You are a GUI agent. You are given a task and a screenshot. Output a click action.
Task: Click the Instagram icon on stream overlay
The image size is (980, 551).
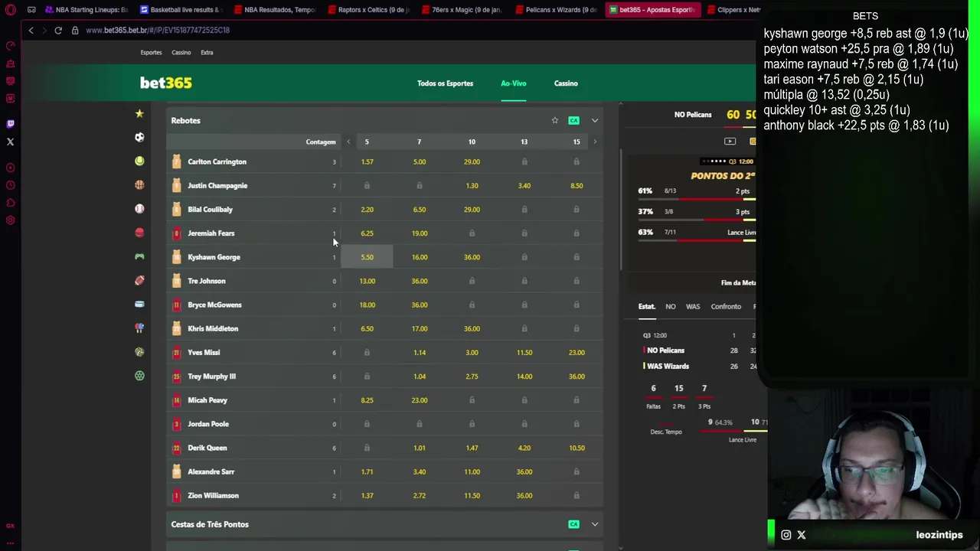pyautogui.click(x=786, y=535)
